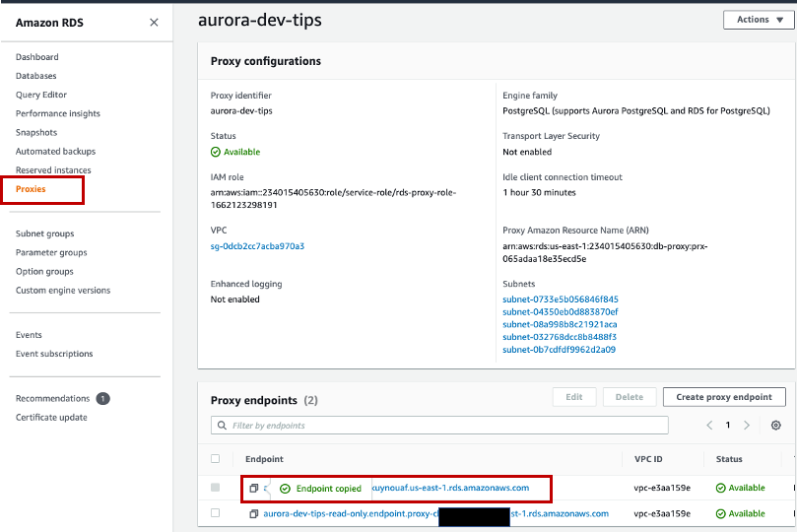Click the Delete button for proxy endpoints
Viewport: 797px width, 532px height.
pyautogui.click(x=630, y=397)
